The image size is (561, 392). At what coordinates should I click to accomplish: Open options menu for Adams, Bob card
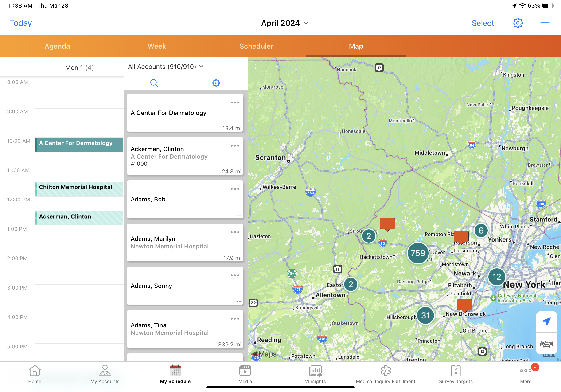coord(234,189)
